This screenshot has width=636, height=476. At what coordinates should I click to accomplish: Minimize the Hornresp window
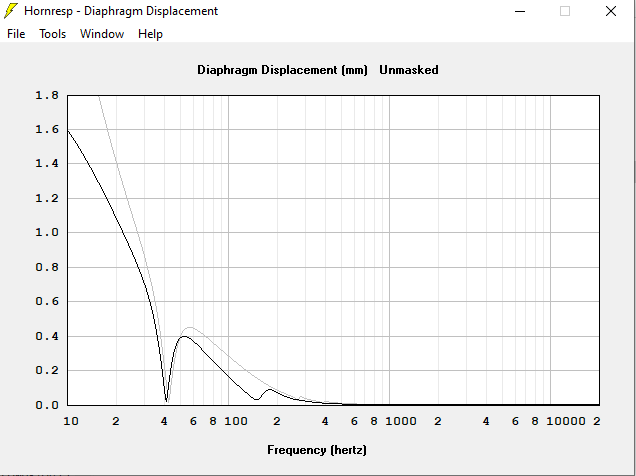click(x=520, y=11)
